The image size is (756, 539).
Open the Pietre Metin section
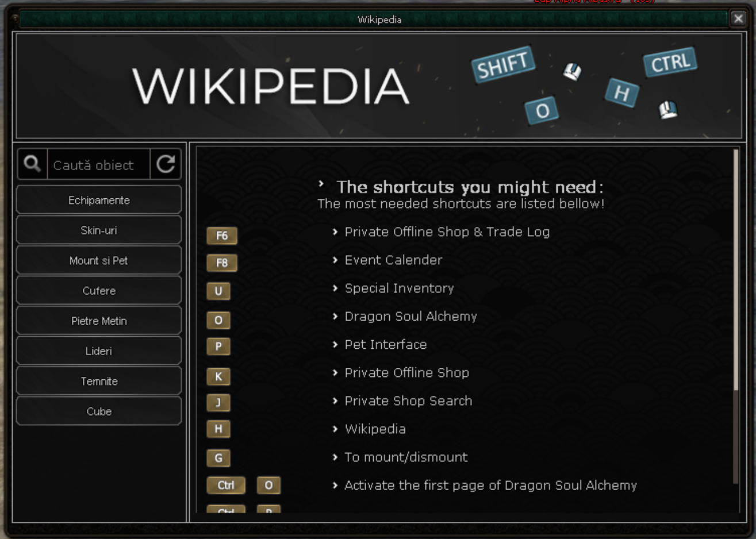click(x=99, y=321)
